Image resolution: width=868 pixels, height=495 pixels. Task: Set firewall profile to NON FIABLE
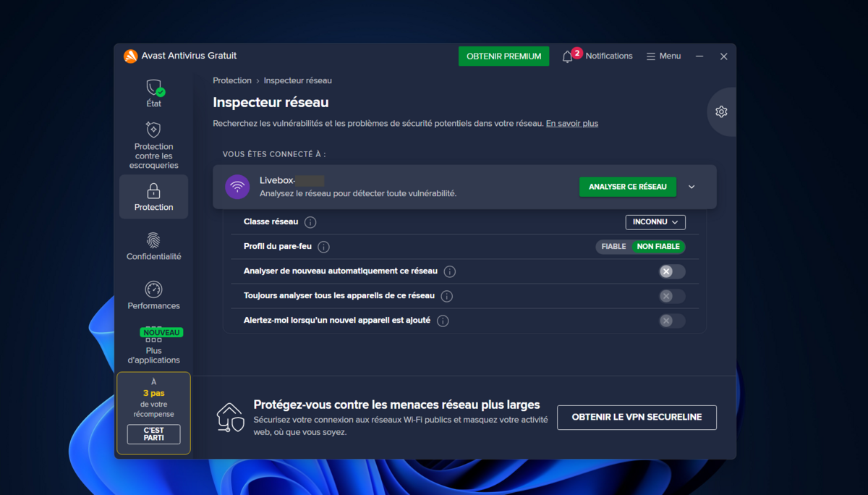(x=658, y=247)
